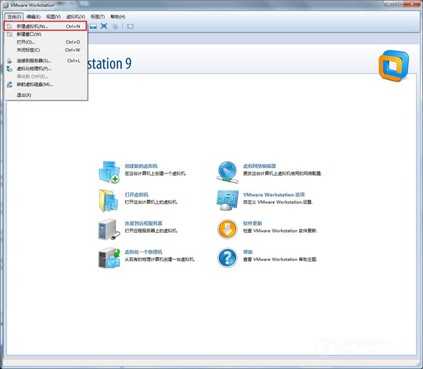Select Close Tab (Ctrl+W) menu entry
Screen dimensions: 423x369
46,50
